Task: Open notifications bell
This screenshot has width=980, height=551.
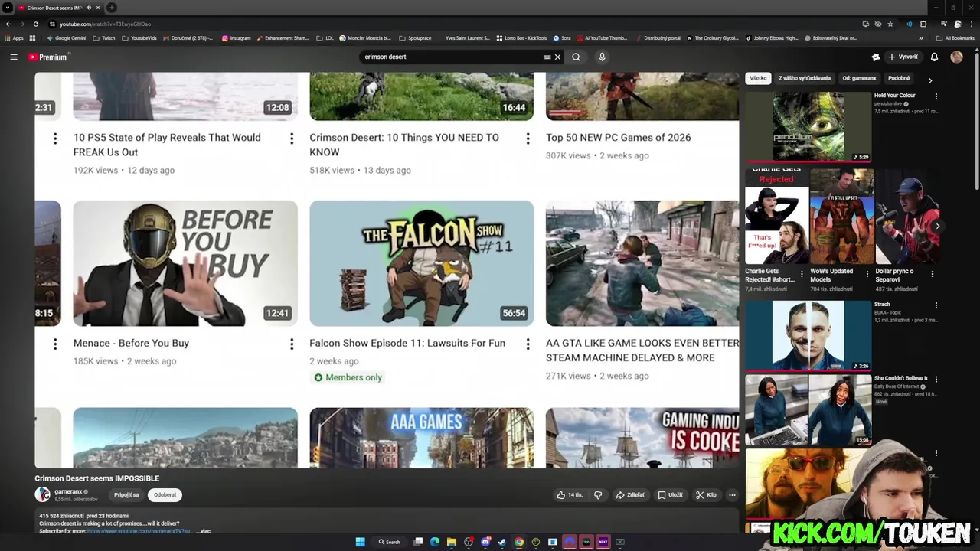Action: [934, 57]
